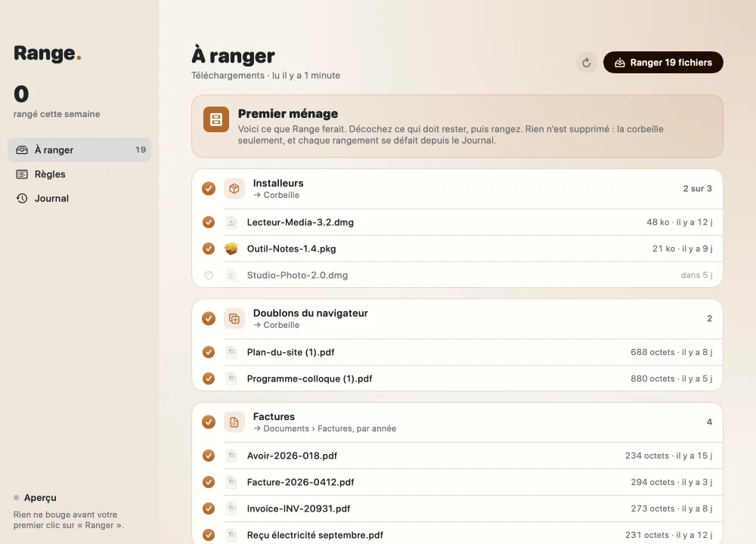Click the Factures group title

click(274, 417)
